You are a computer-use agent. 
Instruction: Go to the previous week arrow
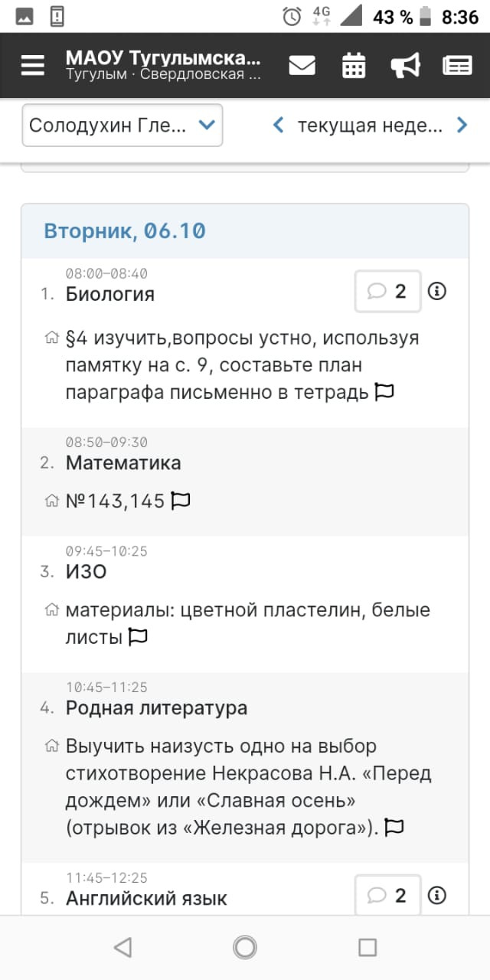click(279, 125)
